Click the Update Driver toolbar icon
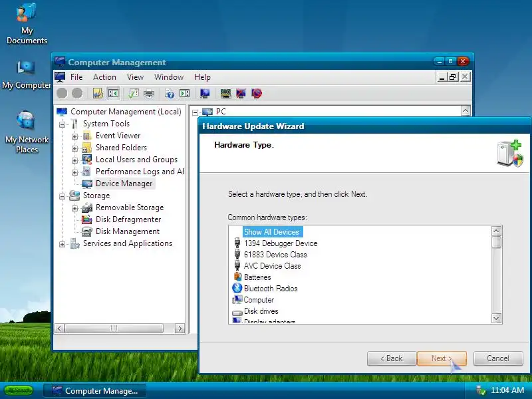Viewport: 532px width, 399px height. tap(225, 93)
